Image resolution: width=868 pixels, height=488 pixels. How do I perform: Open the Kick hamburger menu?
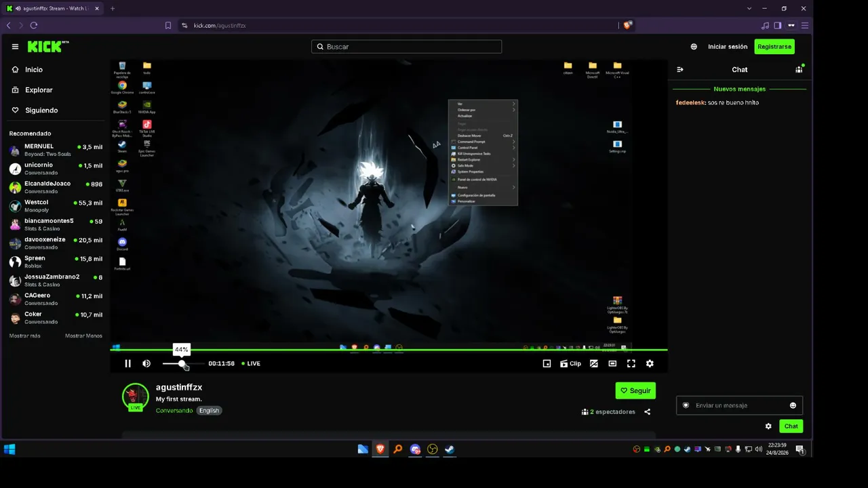(15, 47)
